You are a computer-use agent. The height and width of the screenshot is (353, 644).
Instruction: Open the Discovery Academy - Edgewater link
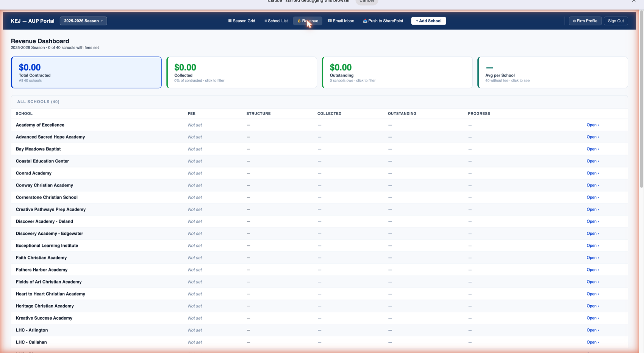592,234
